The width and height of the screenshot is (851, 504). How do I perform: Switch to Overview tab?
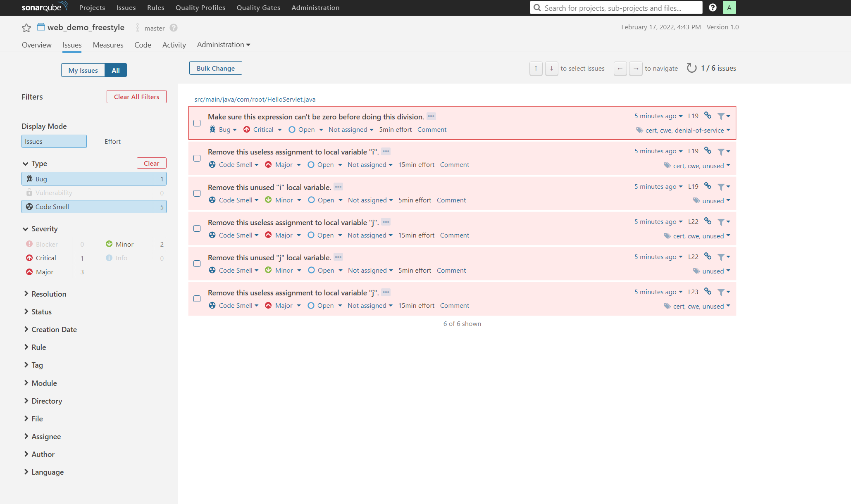[x=37, y=45]
